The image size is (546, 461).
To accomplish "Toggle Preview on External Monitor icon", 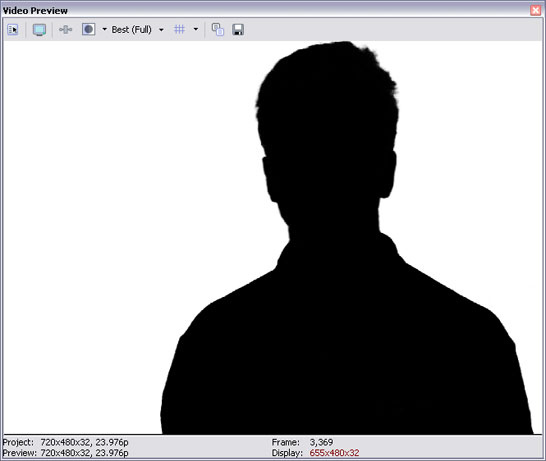I will (39, 30).
